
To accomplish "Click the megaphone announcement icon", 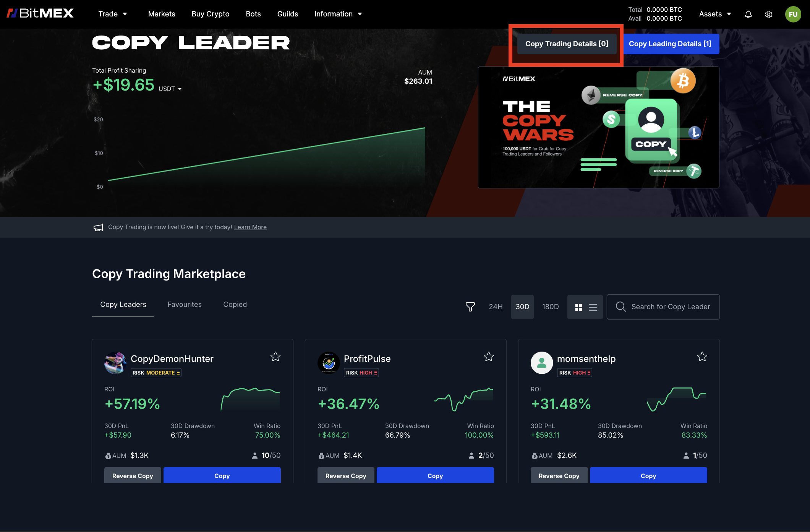I will [98, 227].
